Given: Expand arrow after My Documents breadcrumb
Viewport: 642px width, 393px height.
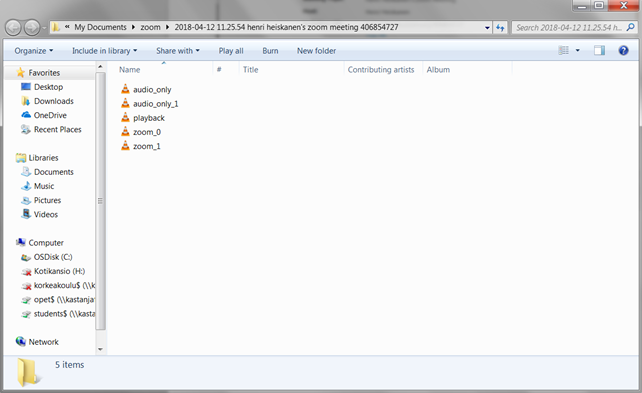Looking at the screenshot, I should pyautogui.click(x=133, y=27).
